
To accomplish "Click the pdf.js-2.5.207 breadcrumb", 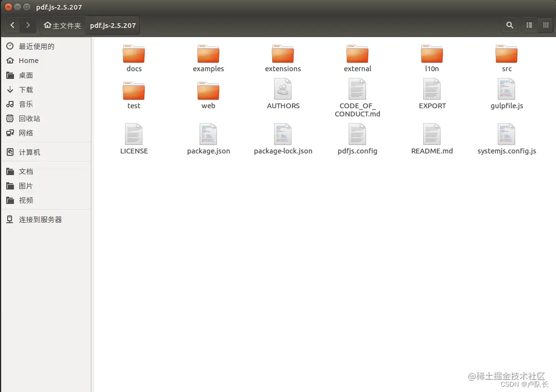I will pos(113,25).
